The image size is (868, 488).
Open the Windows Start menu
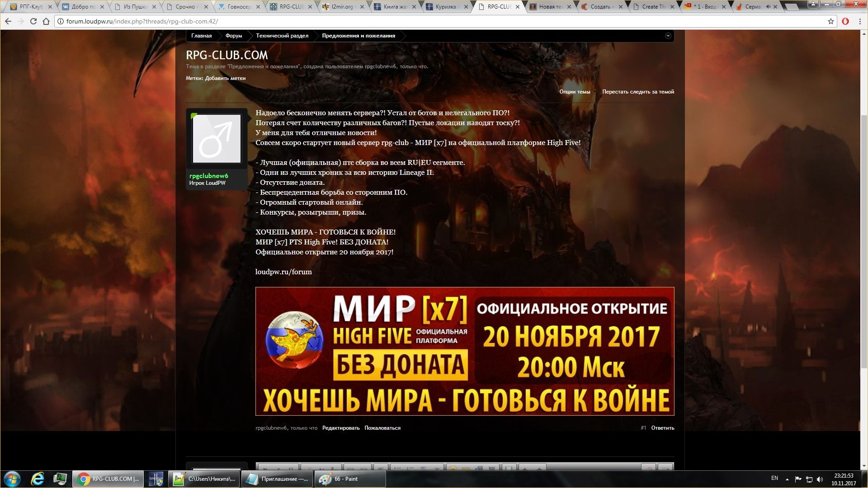(12, 479)
